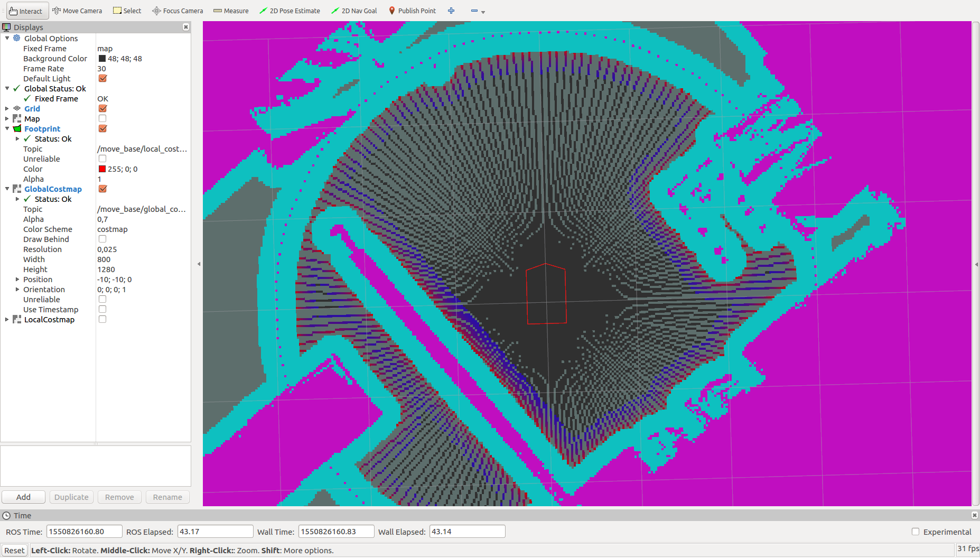Activate the Focus Camera tool
Screen dimensions: 980x558
click(x=178, y=11)
